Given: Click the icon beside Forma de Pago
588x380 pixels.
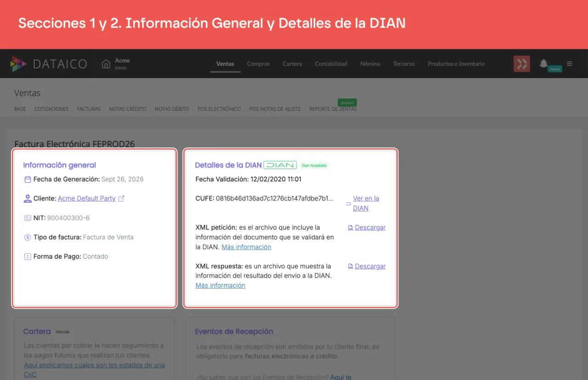Looking at the screenshot, I should click(x=28, y=256).
